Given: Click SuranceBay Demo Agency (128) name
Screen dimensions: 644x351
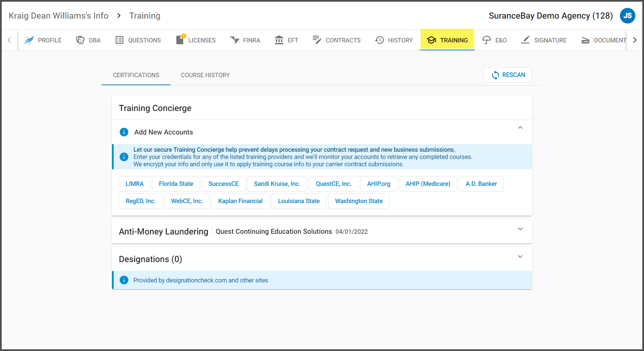Looking at the screenshot, I should (551, 16).
